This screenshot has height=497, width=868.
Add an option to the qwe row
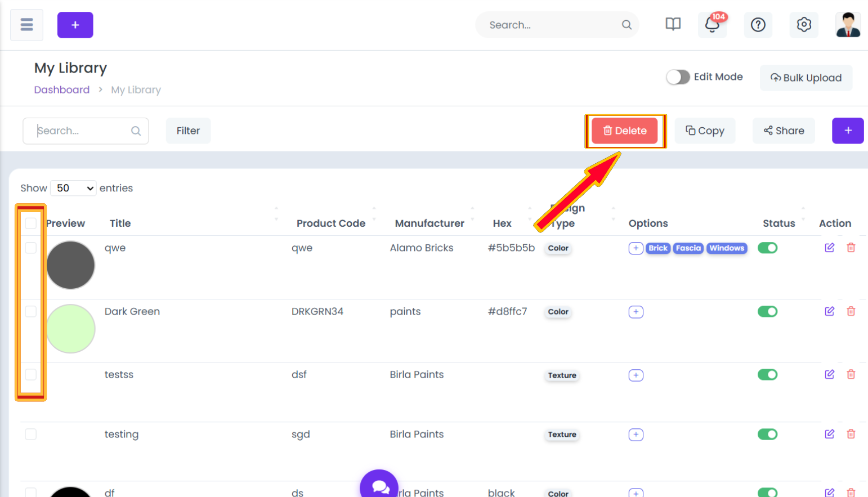coord(636,248)
